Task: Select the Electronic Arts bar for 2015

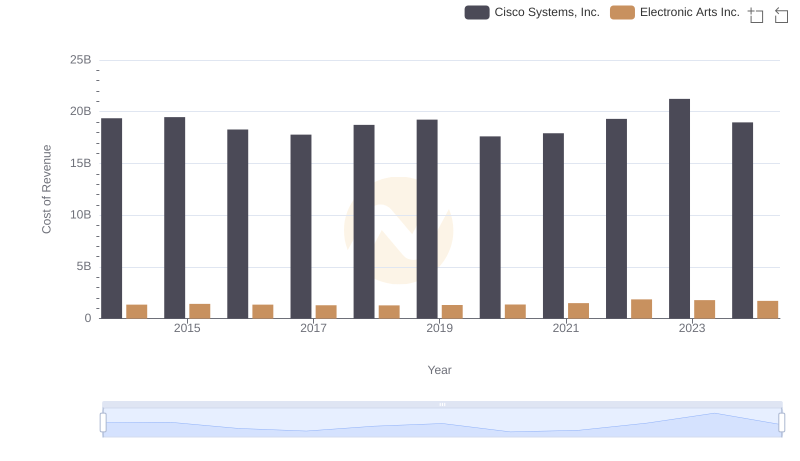Action: point(199,311)
